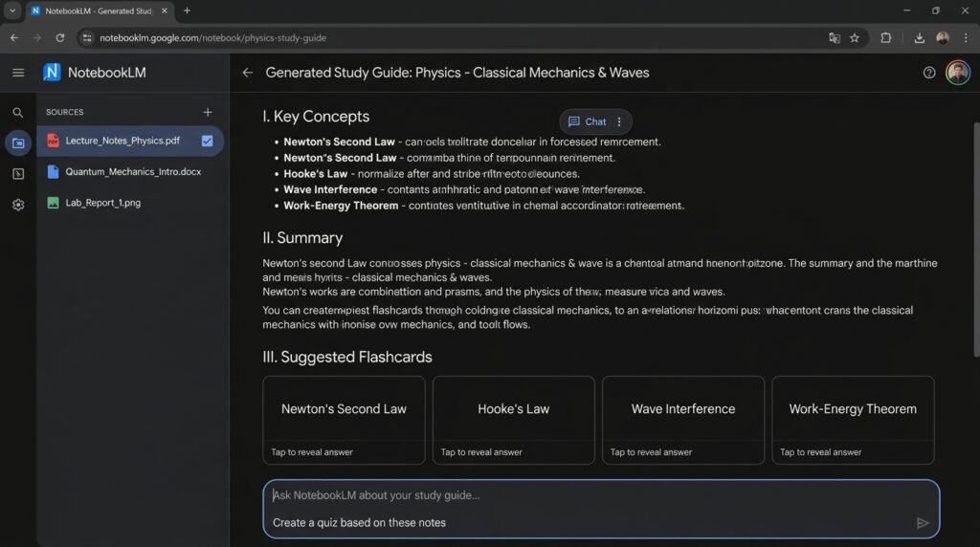Screen dimensions: 980x547
Task: Open a new browser tab
Action: click(187, 11)
